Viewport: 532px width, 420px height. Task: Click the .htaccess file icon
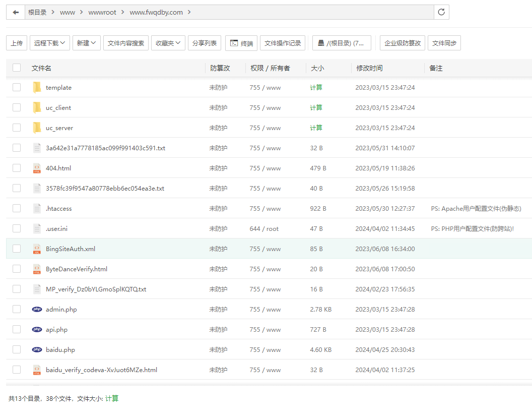(37, 208)
